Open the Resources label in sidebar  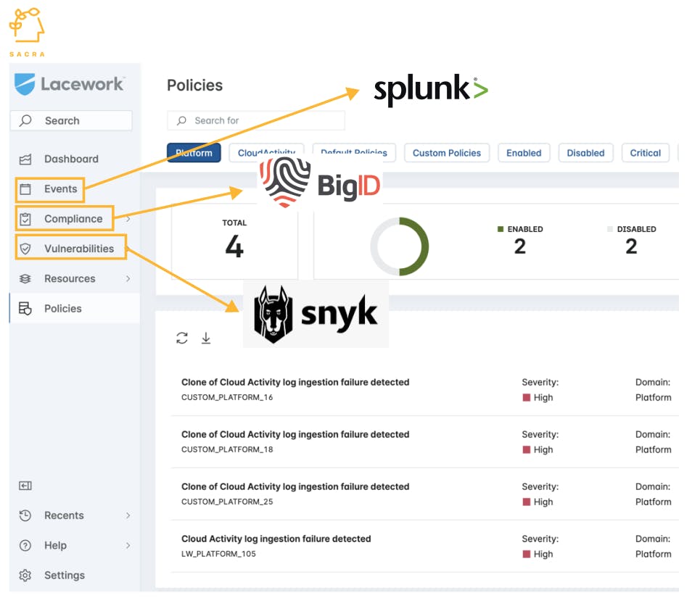point(70,279)
